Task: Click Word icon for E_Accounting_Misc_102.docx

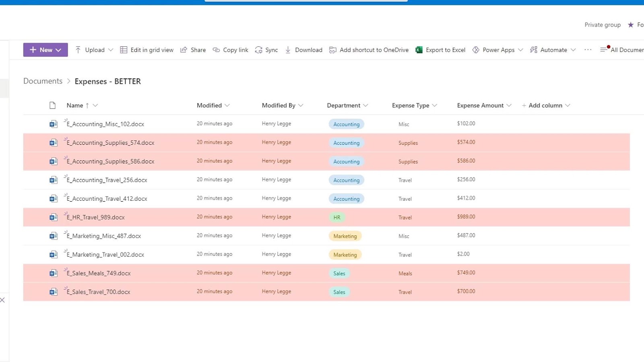Action: click(53, 124)
